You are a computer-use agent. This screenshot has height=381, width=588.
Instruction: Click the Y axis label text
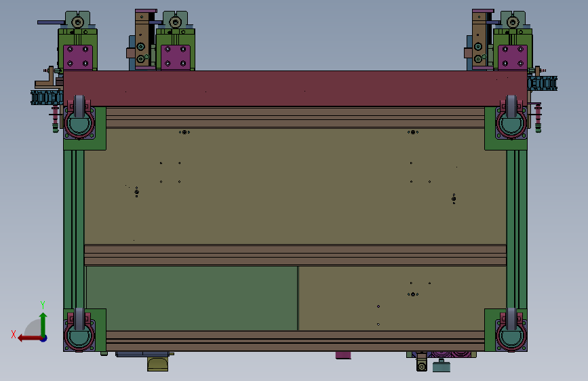(x=43, y=305)
